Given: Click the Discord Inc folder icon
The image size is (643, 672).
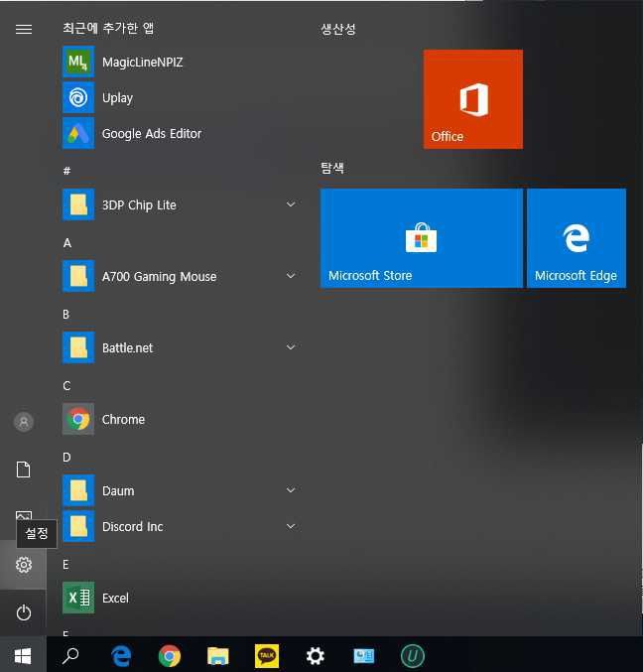Looking at the screenshot, I should [x=78, y=526].
